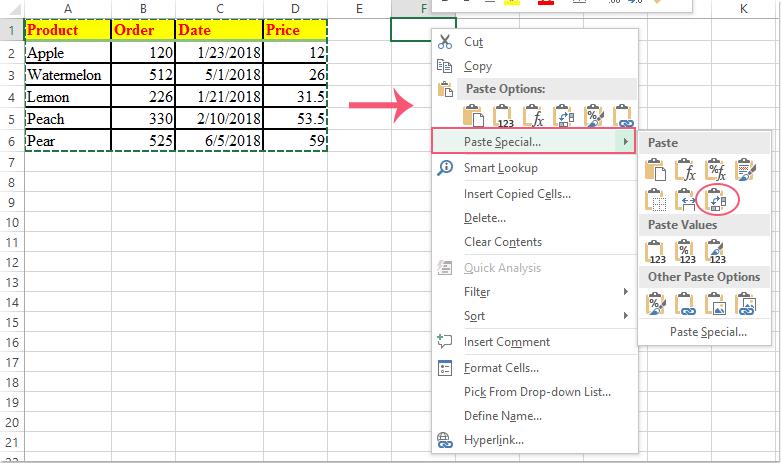Select column A header
This screenshot has height=463, width=781.
pos(68,8)
